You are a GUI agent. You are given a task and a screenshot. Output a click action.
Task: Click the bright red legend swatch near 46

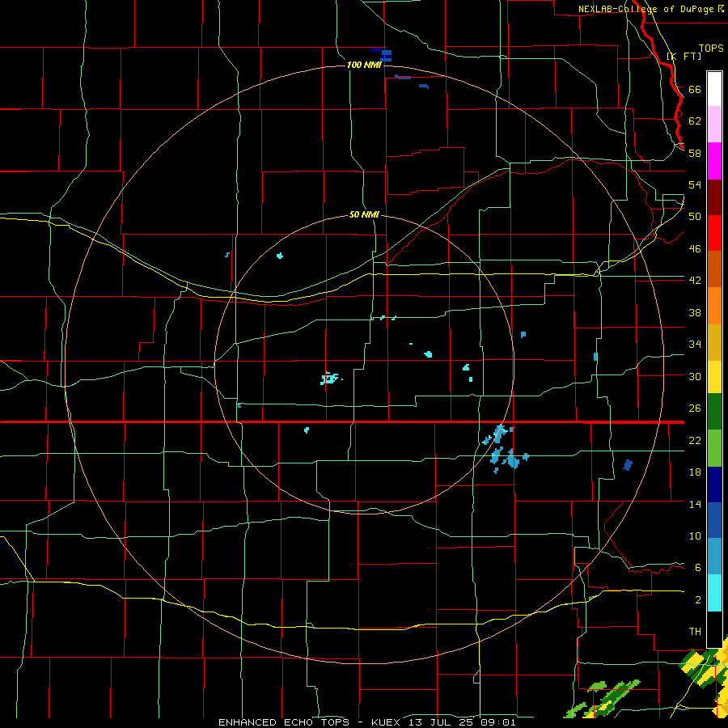coord(714,233)
